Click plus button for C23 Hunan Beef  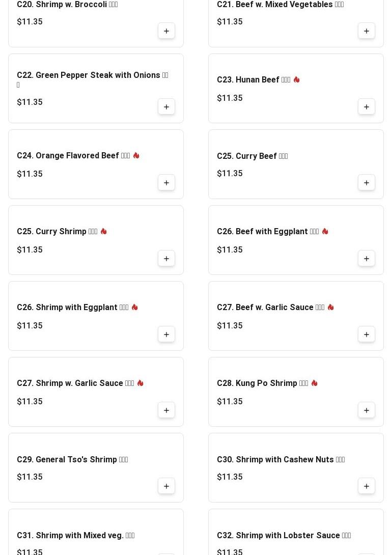pyautogui.click(x=367, y=107)
